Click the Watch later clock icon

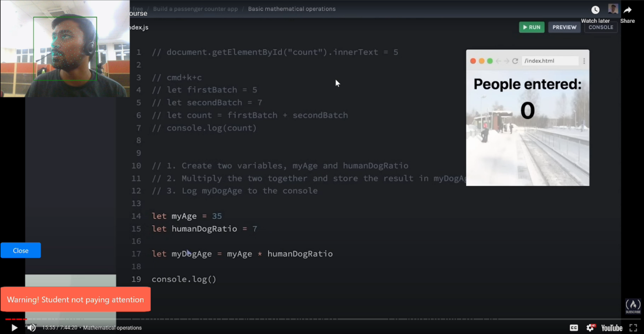pos(595,10)
